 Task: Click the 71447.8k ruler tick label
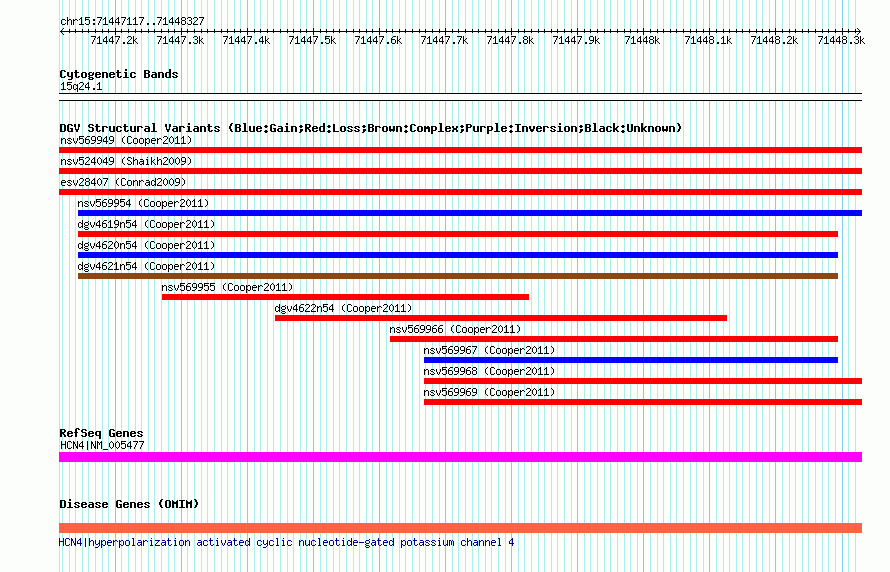coord(510,40)
